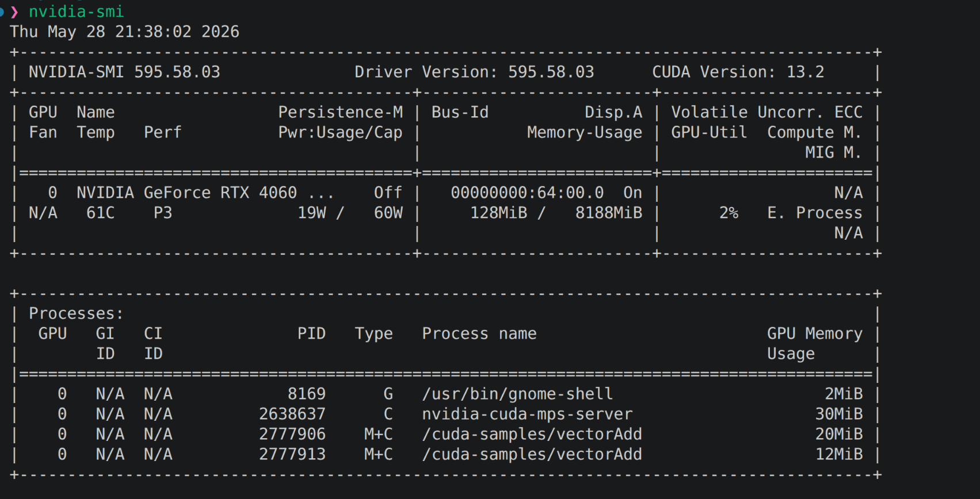
Task: Click gnome-shell memory usage 2MiB
Action: point(844,394)
